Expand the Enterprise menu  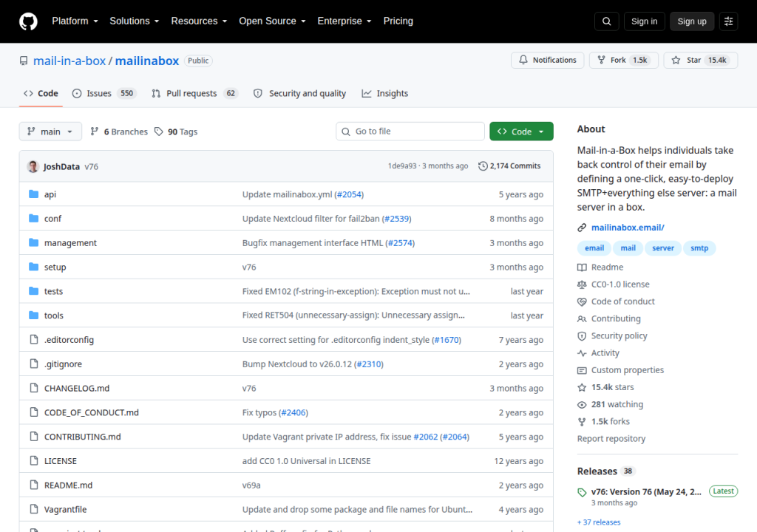(344, 21)
